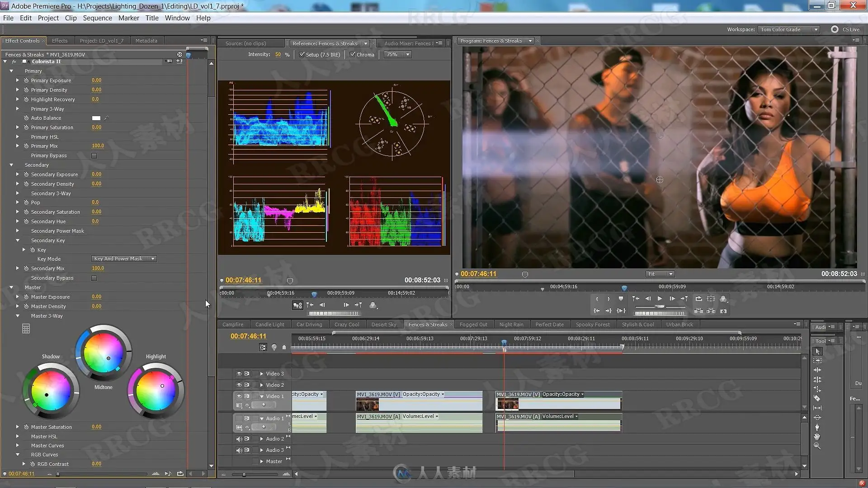Select the Razor tool
This screenshot has height=488, width=868.
(817, 399)
